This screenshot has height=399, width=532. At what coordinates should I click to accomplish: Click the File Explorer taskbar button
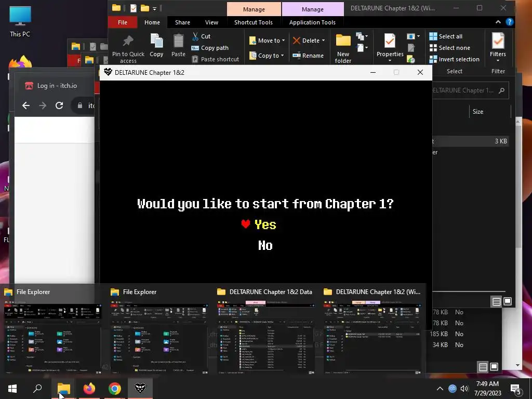(63, 389)
